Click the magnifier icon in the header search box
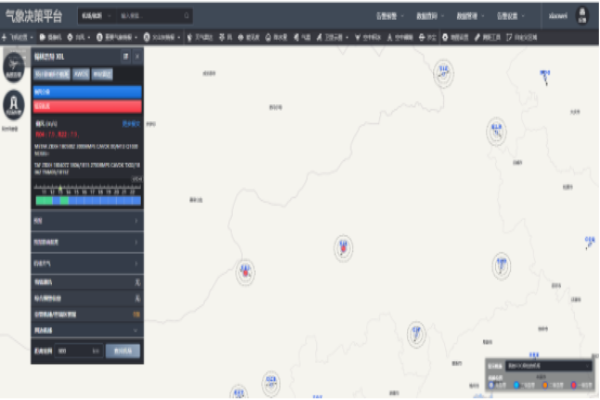Viewport: 600px width, 400px height. tap(188, 16)
